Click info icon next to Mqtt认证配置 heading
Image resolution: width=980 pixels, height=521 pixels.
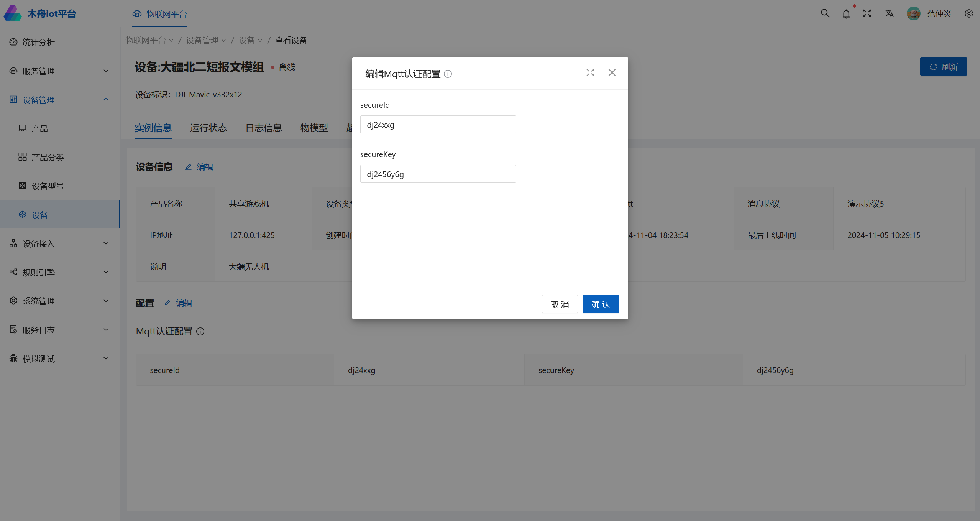pyautogui.click(x=200, y=332)
